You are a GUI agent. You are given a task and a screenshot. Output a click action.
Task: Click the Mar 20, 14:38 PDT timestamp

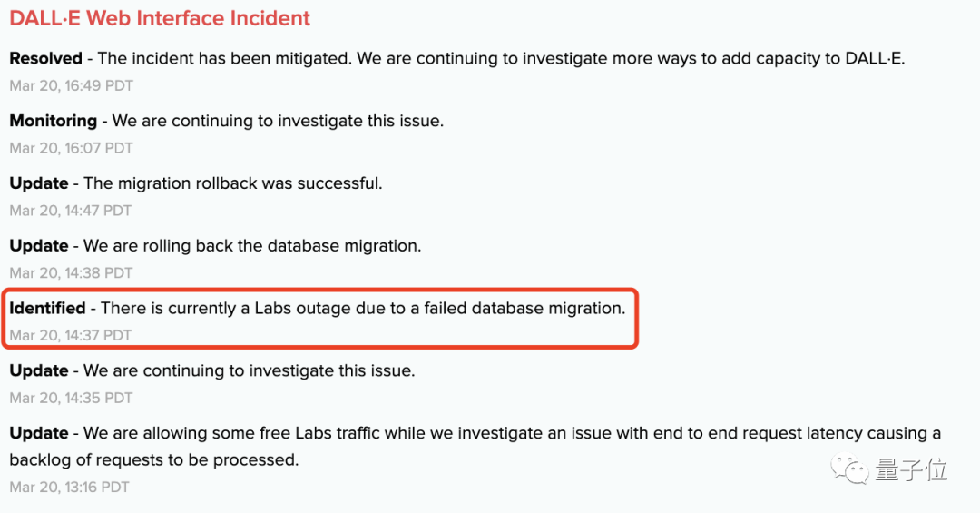pos(71,272)
